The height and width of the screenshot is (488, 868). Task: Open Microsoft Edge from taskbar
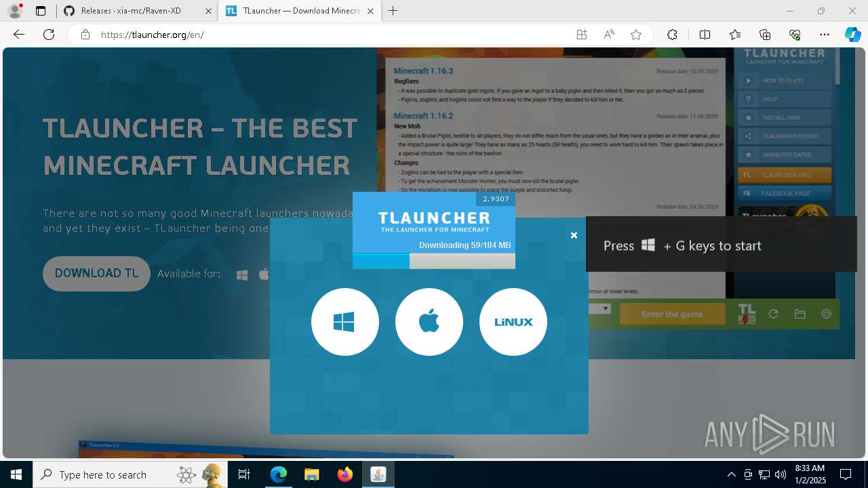click(x=279, y=474)
